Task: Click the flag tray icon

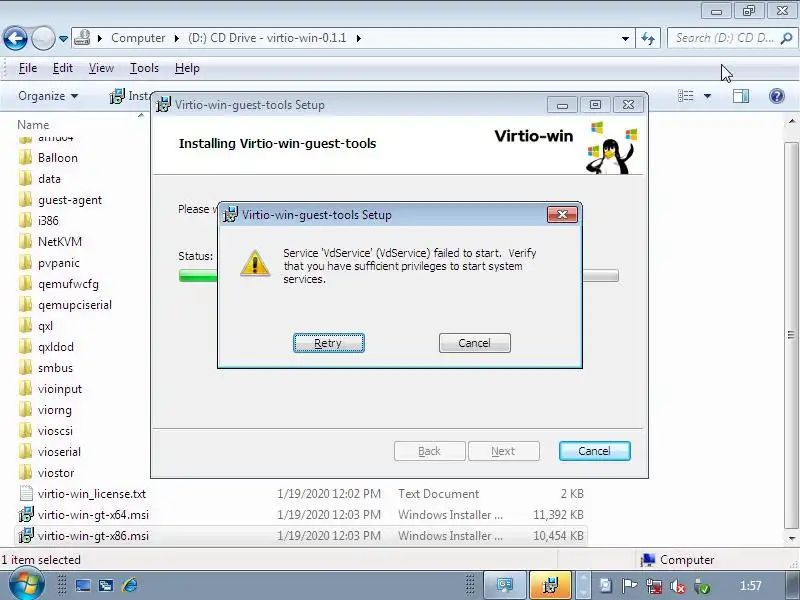Action: click(630, 586)
